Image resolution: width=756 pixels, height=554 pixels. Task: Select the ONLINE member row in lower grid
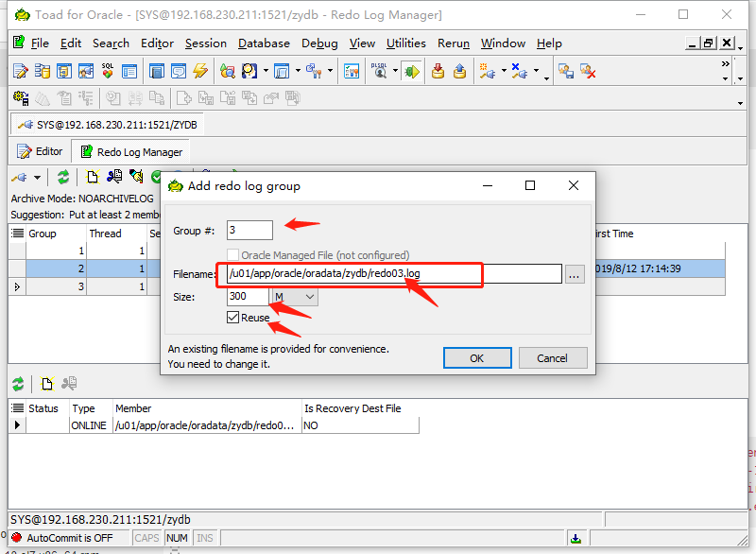(x=215, y=425)
